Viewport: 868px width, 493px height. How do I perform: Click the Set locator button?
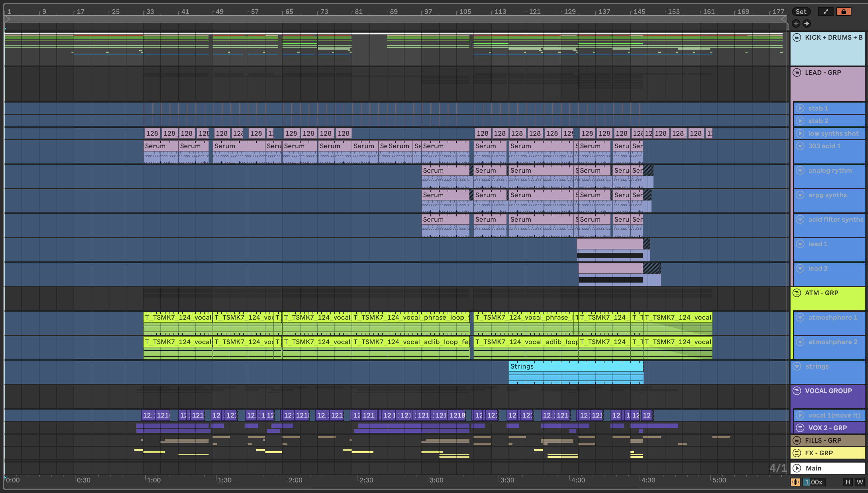[x=800, y=12]
